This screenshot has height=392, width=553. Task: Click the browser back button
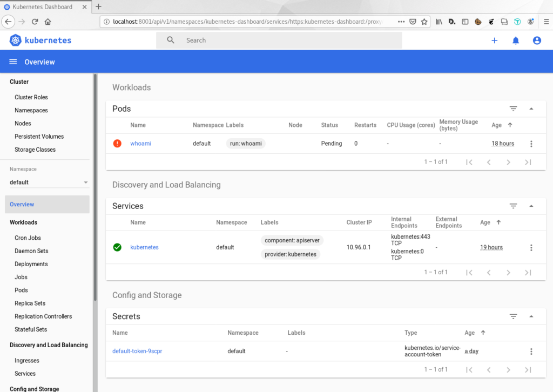point(9,22)
